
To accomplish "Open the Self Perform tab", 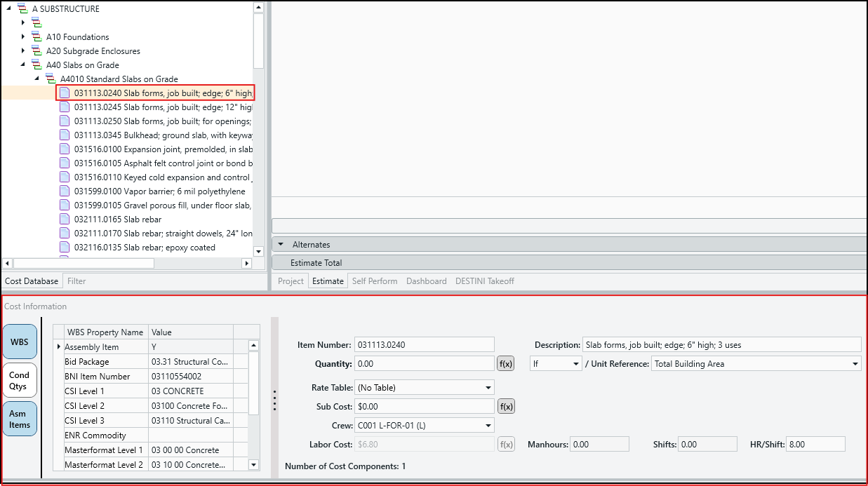I will [375, 281].
